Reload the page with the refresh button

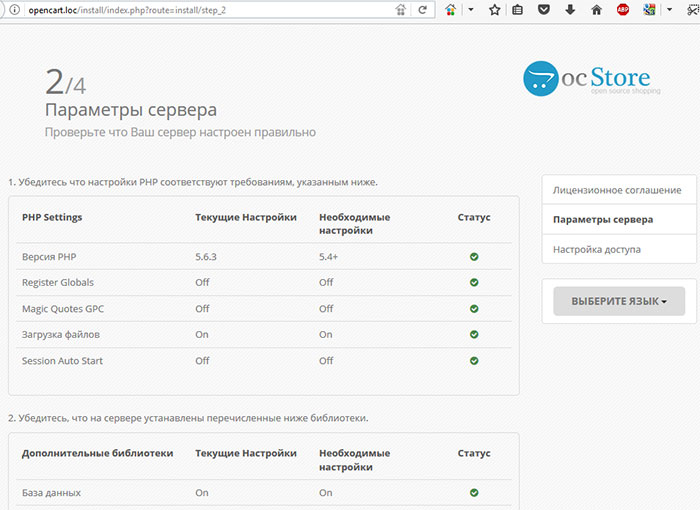point(422,10)
